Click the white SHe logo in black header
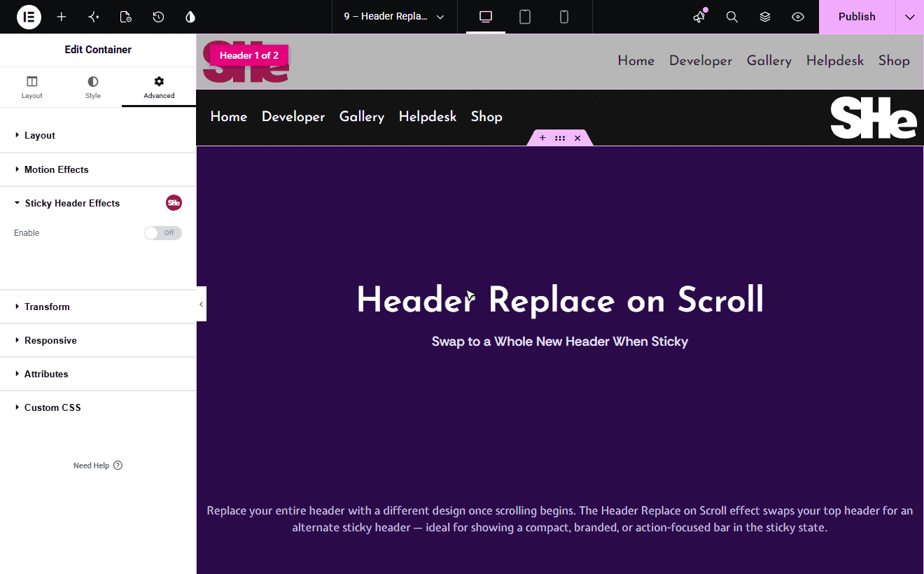This screenshot has width=924, height=574. [874, 118]
